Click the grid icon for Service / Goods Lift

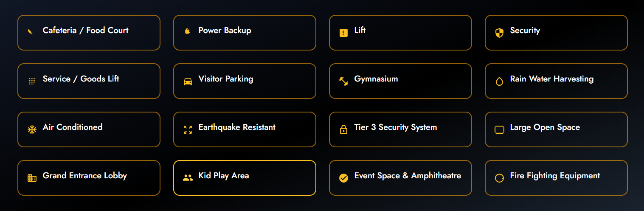[x=32, y=81]
